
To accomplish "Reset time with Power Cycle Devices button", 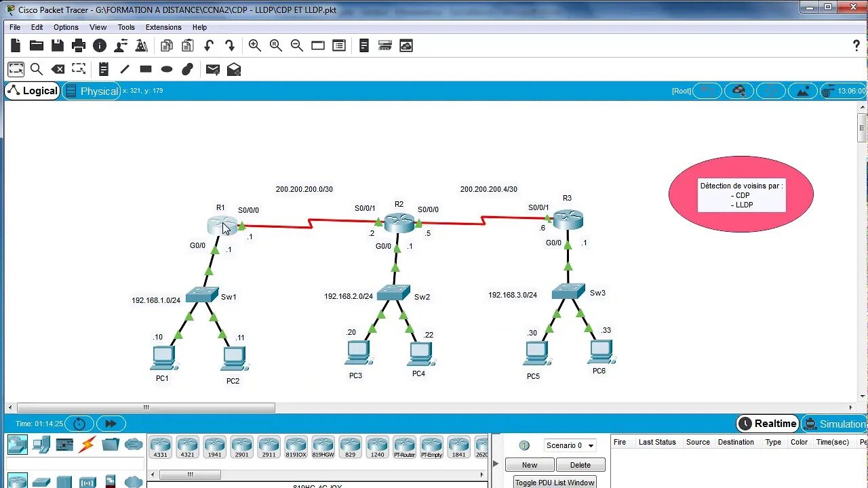I will (x=79, y=424).
